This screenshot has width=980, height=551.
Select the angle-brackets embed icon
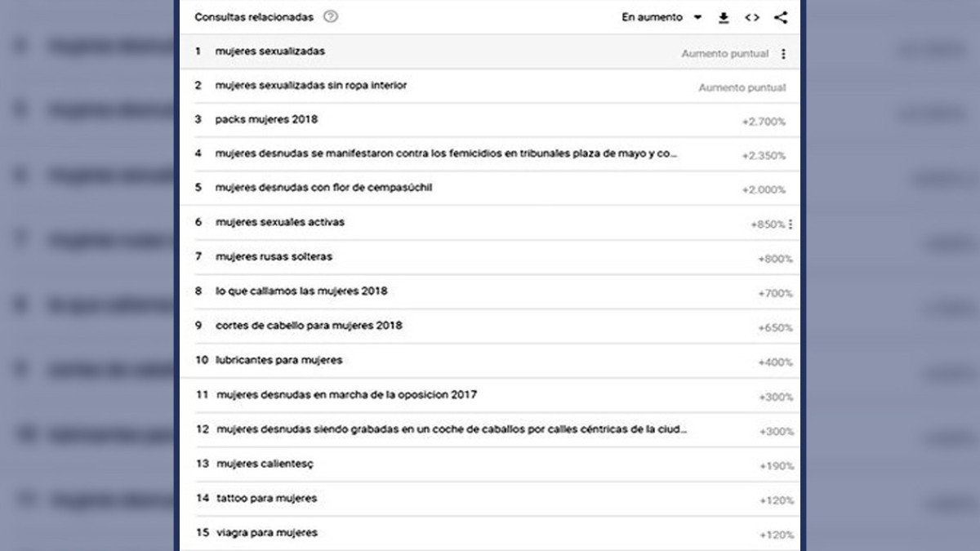752,16
